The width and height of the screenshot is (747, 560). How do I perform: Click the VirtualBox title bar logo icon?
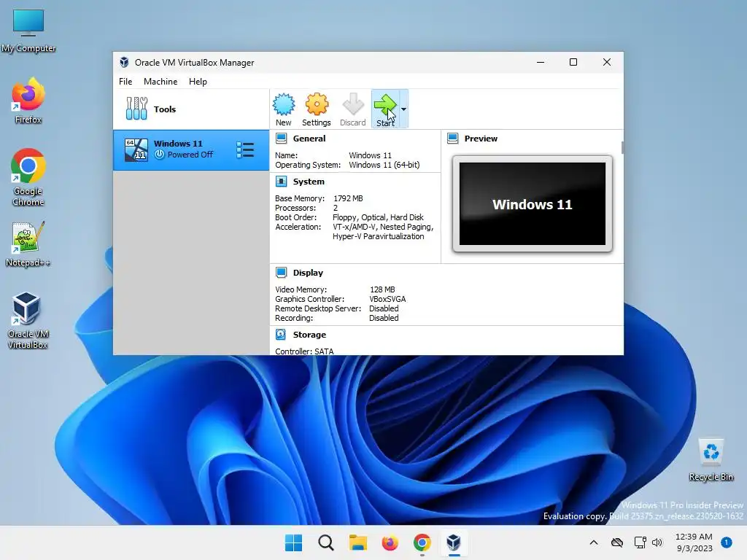pos(124,63)
